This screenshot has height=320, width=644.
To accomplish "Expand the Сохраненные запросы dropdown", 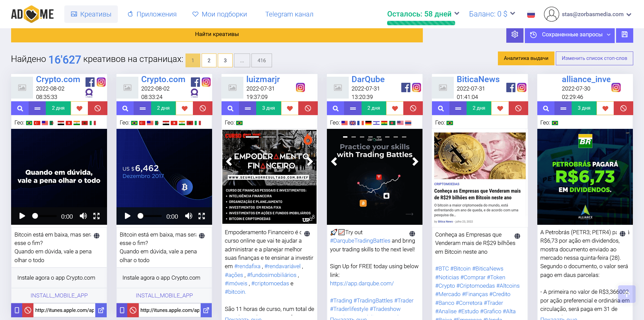I will click(x=570, y=34).
